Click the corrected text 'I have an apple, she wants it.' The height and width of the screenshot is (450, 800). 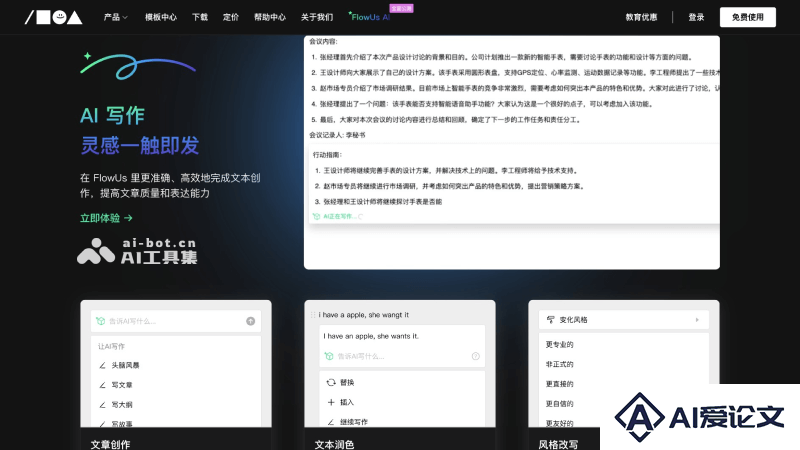pyautogui.click(x=371, y=336)
